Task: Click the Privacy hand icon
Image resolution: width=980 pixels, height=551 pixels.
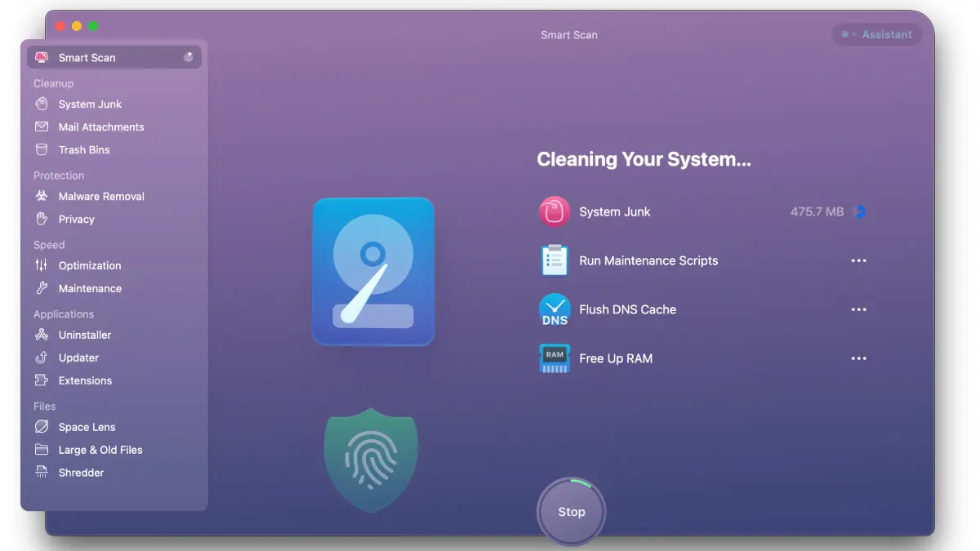Action: pos(42,219)
